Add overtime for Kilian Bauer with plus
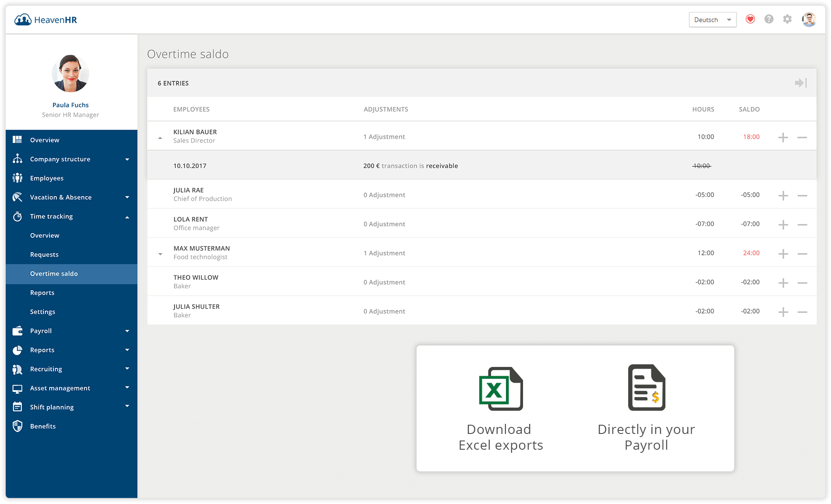 (x=783, y=137)
